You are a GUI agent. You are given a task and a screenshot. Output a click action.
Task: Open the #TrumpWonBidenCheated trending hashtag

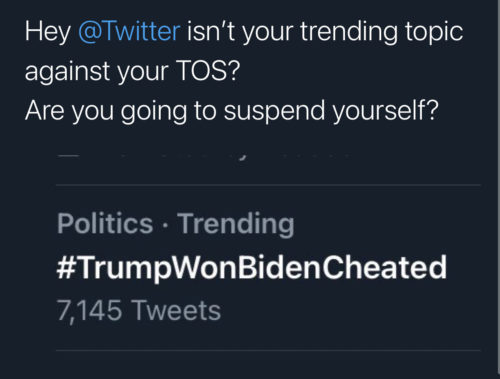point(252,268)
